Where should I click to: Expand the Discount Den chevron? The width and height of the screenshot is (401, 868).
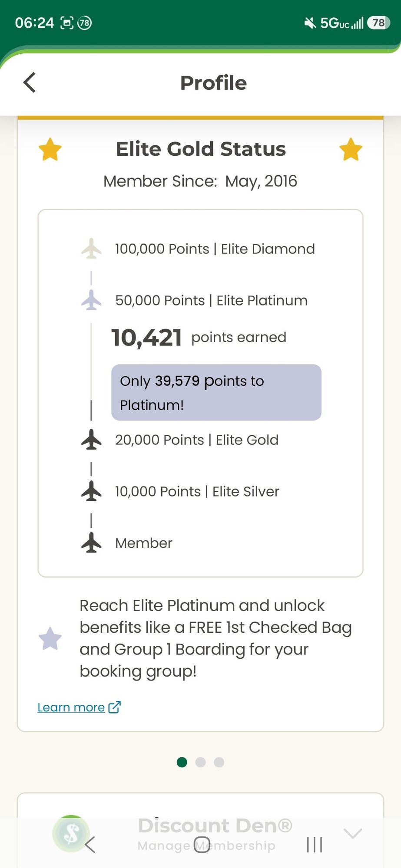point(352,833)
